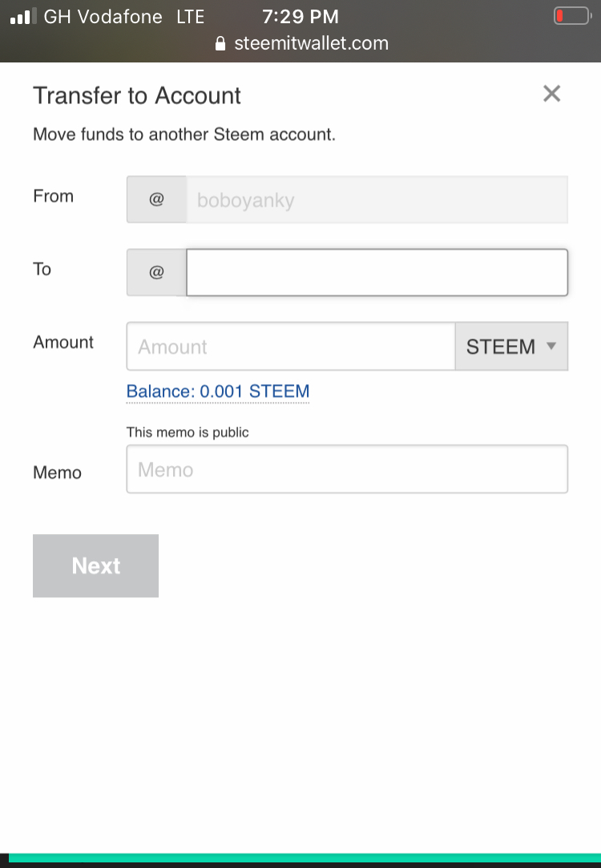Close the Transfer to Account dialog
601x868 pixels.
(x=551, y=94)
